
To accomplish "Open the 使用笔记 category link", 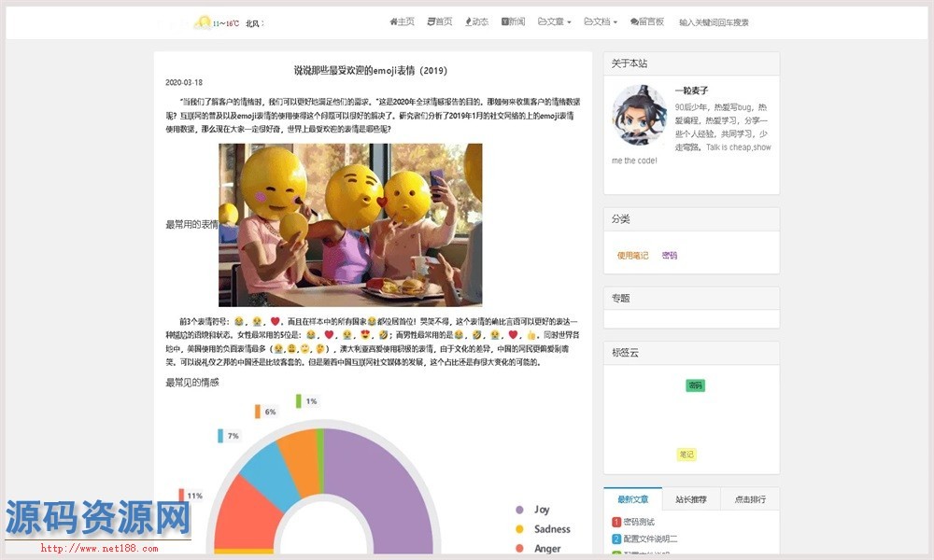I will (632, 256).
